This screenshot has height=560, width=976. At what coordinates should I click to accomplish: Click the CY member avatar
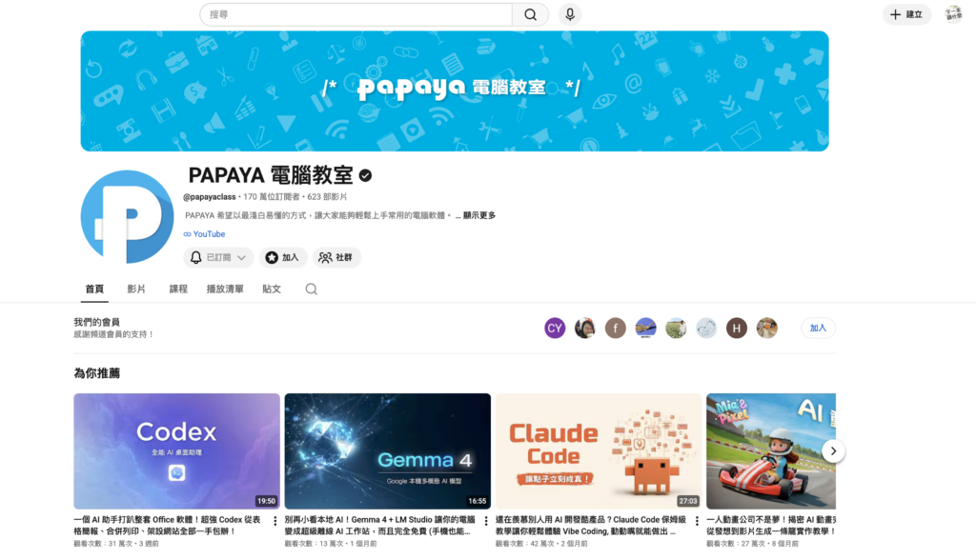tap(555, 328)
